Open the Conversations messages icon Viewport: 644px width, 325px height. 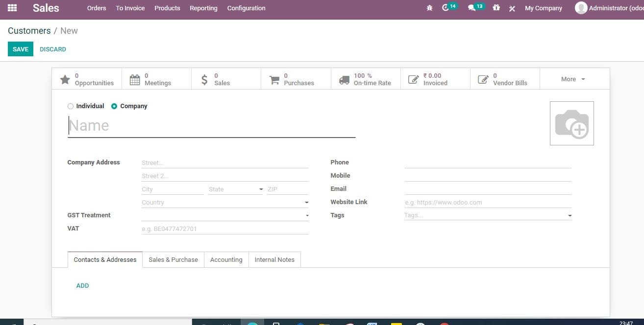click(472, 7)
